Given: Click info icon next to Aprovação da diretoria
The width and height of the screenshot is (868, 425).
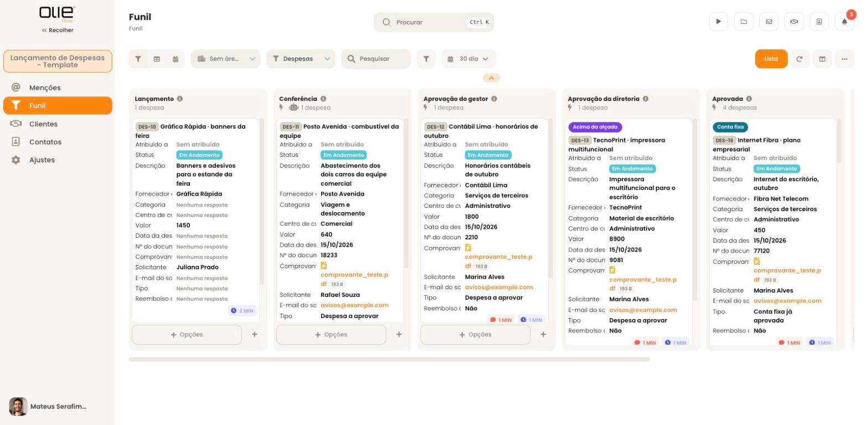Looking at the screenshot, I should [x=645, y=99].
